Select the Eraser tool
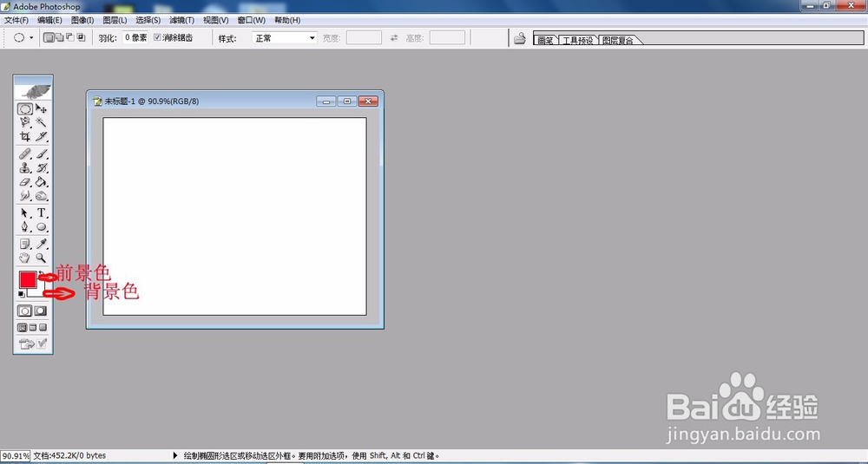868x464 pixels. click(25, 182)
